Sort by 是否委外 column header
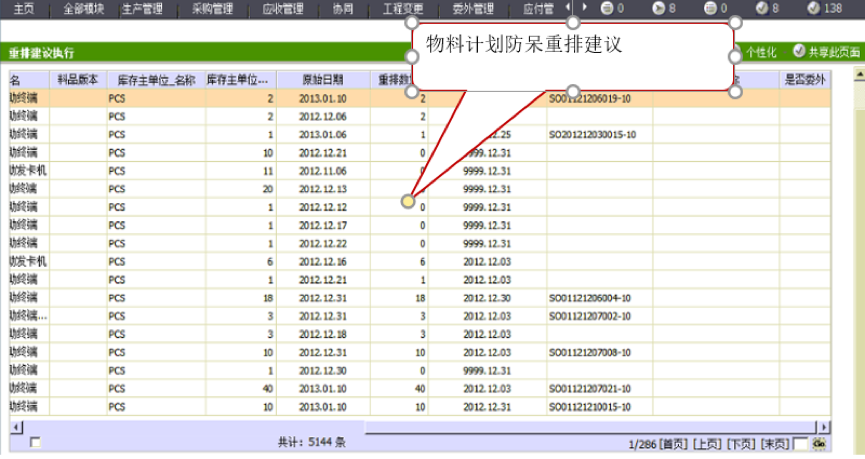 pyautogui.click(x=805, y=79)
